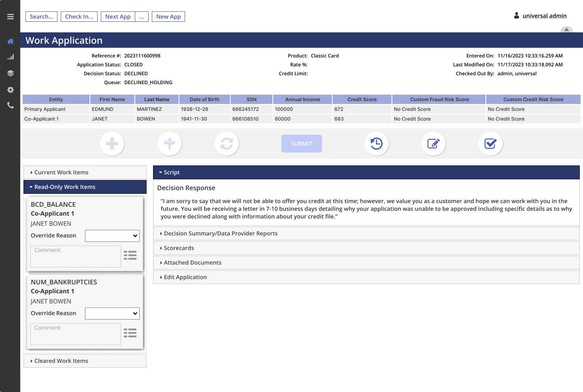This screenshot has height=392, width=583.
Task: Collapse the Read-Only Work Items panel
Action: tap(65, 187)
